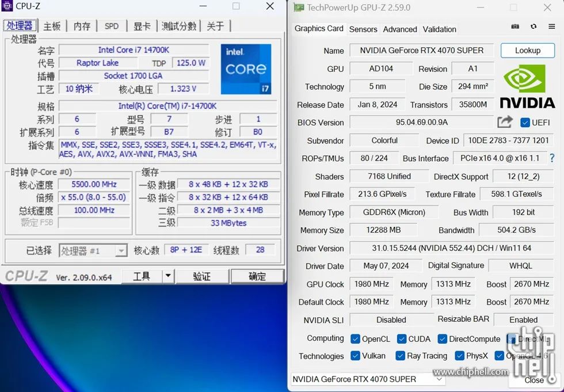Click the BIOS export share icon
The width and height of the screenshot is (564, 392).
pos(505,122)
